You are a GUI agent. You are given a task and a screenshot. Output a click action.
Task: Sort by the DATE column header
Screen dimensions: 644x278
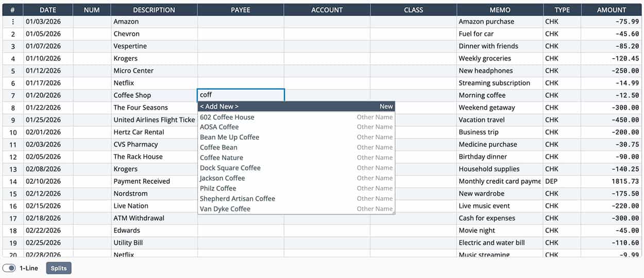click(48, 10)
